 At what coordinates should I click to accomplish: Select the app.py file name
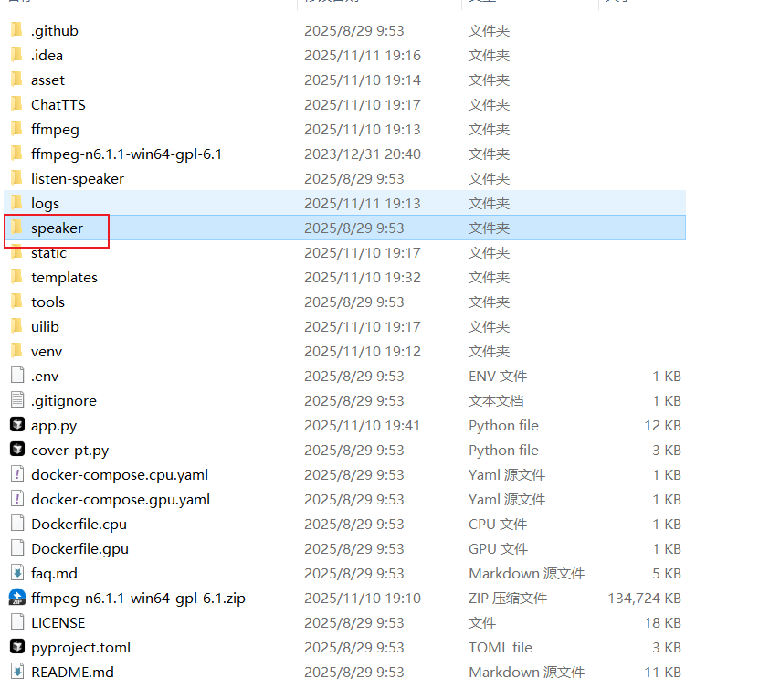pyautogui.click(x=54, y=426)
